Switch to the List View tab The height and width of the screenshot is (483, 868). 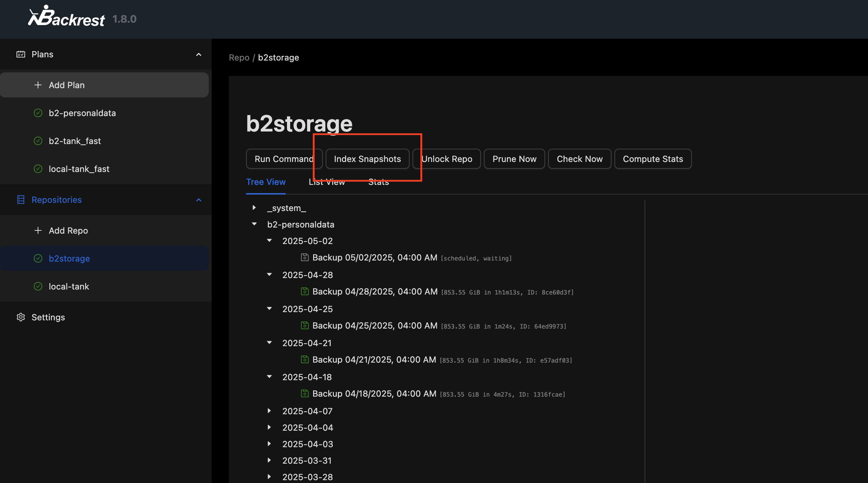[x=327, y=182]
